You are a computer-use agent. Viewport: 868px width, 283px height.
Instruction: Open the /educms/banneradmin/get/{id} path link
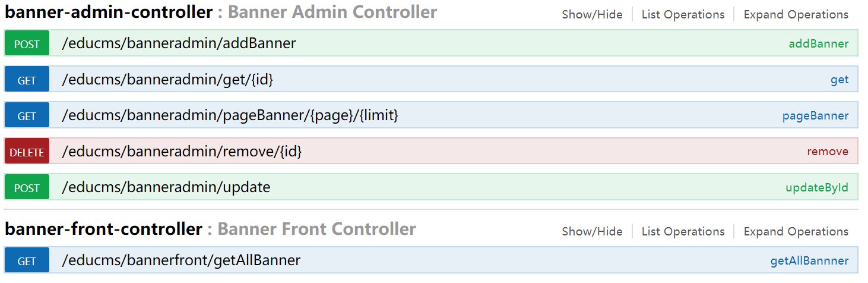(167, 80)
